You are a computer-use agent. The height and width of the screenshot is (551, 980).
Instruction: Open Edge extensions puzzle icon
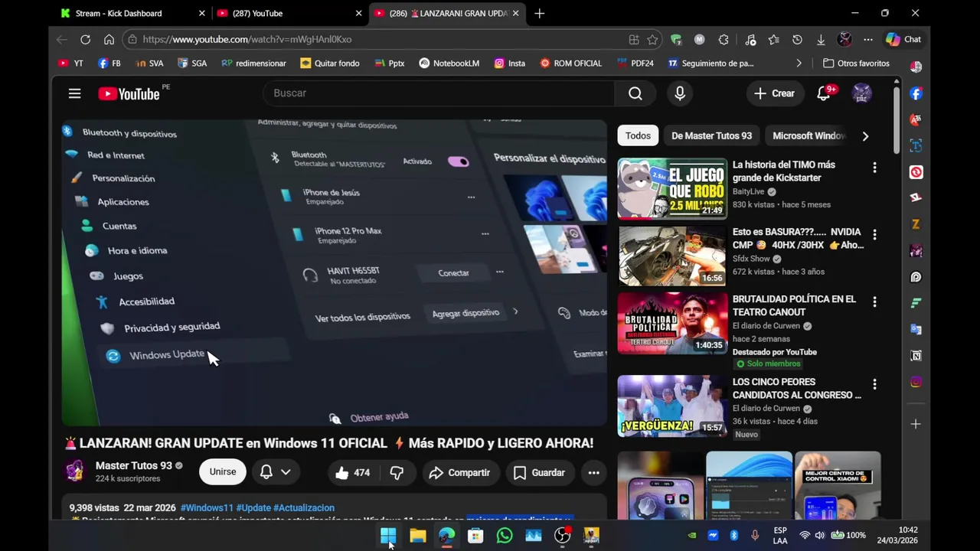[724, 39]
